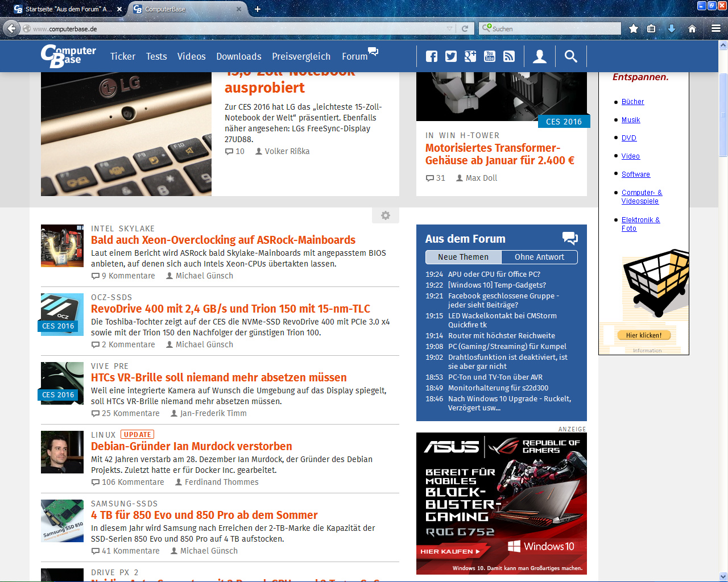Open the user account login icon
This screenshot has width=728, height=582.
540,56
